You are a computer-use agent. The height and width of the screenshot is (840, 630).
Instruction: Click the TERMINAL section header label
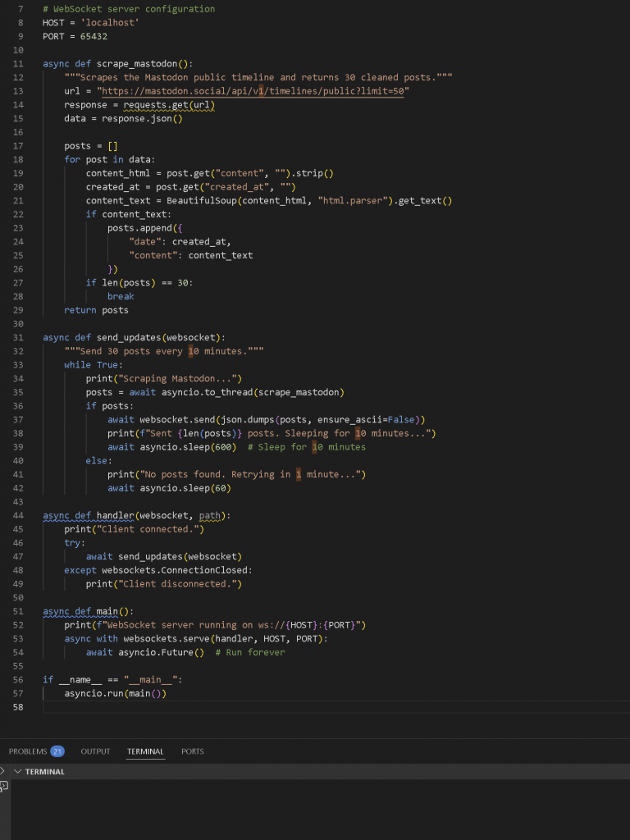pos(44,771)
